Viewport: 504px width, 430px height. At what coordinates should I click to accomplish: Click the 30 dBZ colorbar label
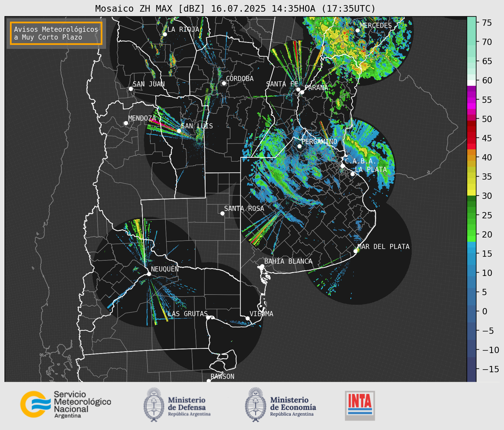coord(487,196)
